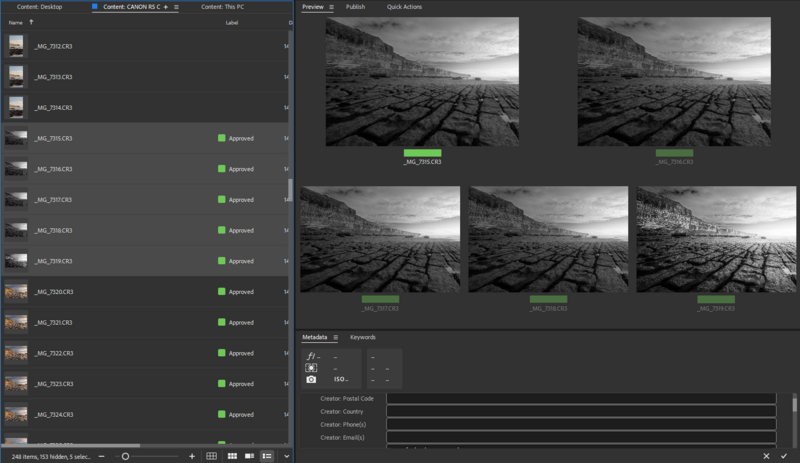Adjust the thumbnail size slider handle
Image resolution: width=800 pixels, height=463 pixels.
pyautogui.click(x=125, y=456)
